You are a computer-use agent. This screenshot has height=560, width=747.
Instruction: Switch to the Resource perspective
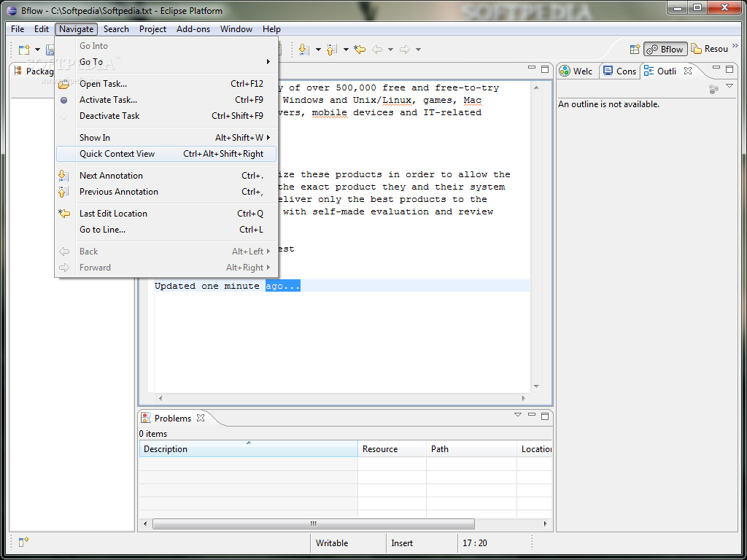click(710, 49)
